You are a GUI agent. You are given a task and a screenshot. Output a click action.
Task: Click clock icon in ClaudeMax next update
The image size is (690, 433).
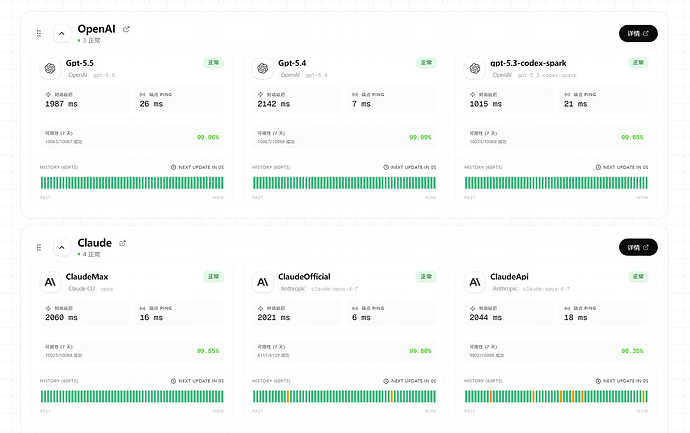tap(173, 381)
